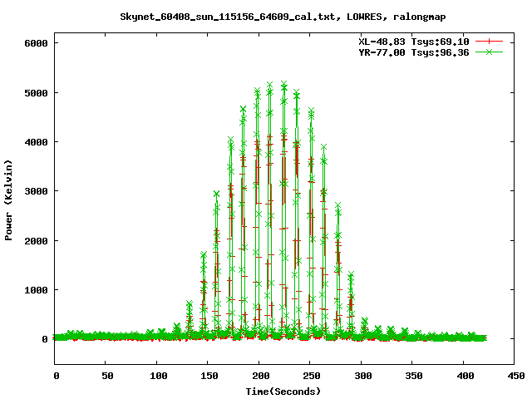Click the tallest green peak near 225 seconds

(x=284, y=84)
